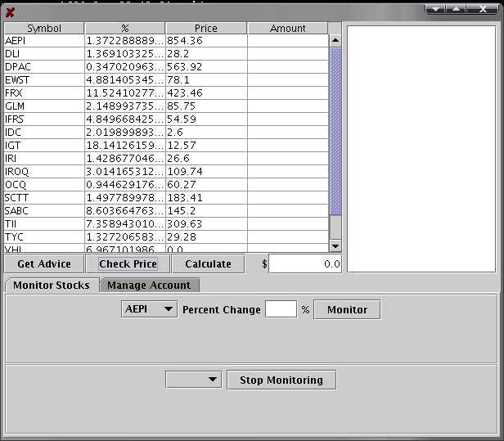Click the Monitor button
Image resolution: width=504 pixels, height=441 pixels.
[347, 310]
